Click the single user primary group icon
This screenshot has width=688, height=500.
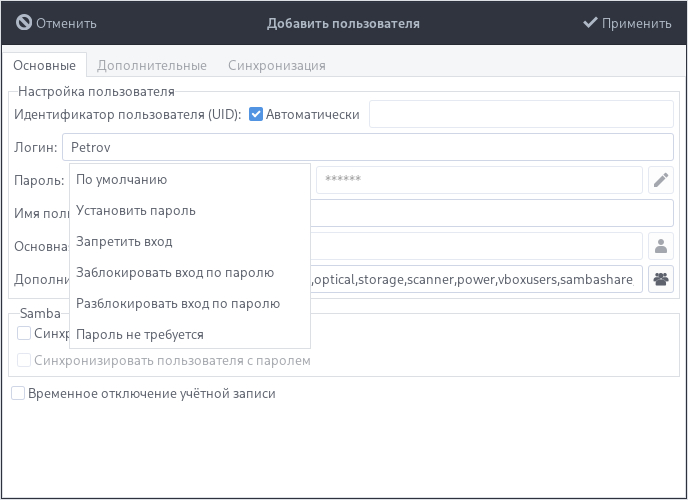pyautogui.click(x=661, y=246)
